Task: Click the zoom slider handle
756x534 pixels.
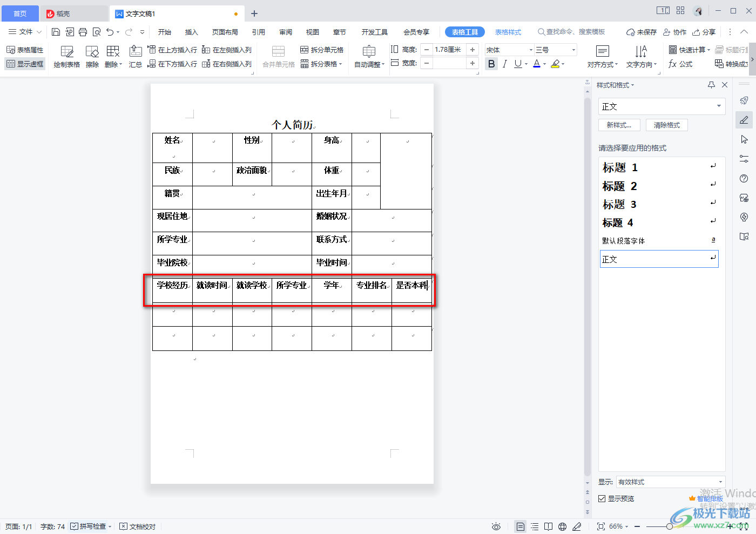Action: [x=670, y=526]
